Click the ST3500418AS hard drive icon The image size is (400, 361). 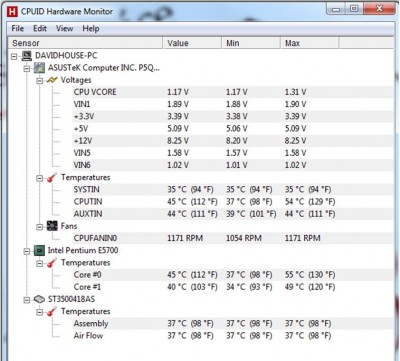(x=39, y=299)
